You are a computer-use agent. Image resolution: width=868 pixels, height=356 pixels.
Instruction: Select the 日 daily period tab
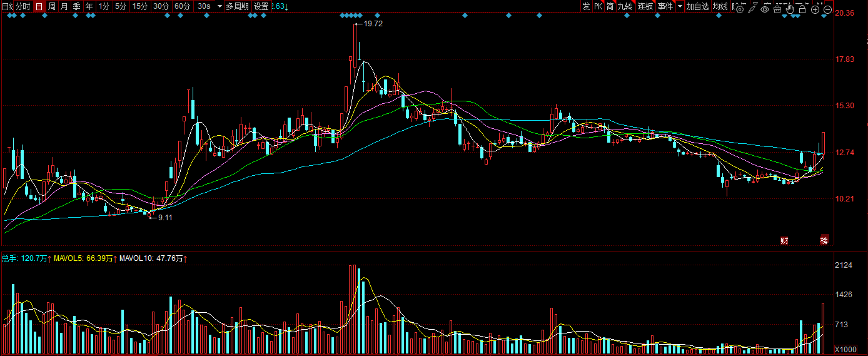(39, 6)
